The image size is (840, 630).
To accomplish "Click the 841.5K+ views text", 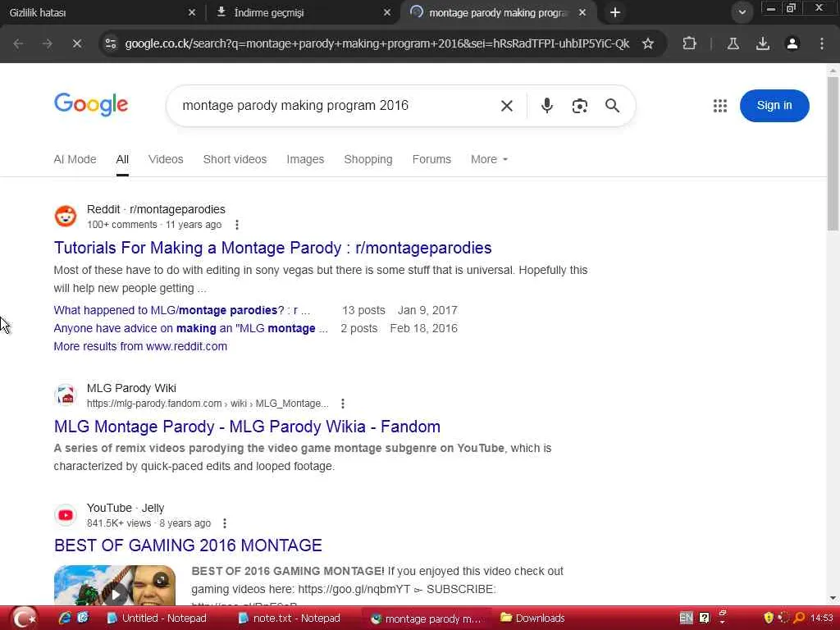I will pos(119,523).
